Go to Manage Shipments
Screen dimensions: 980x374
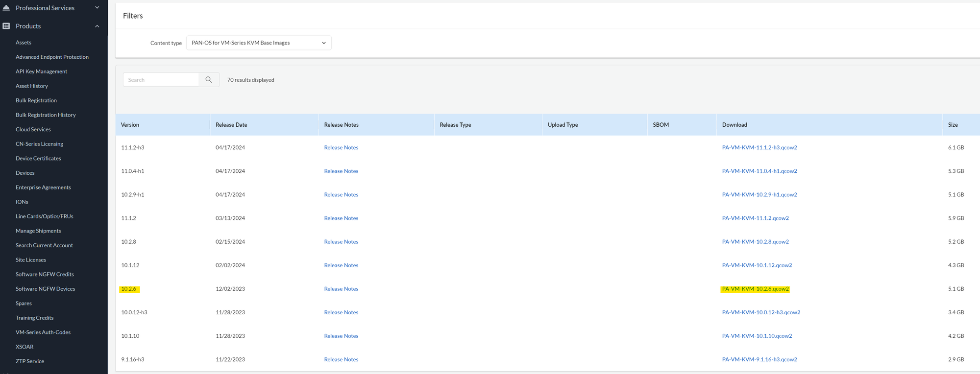point(38,231)
